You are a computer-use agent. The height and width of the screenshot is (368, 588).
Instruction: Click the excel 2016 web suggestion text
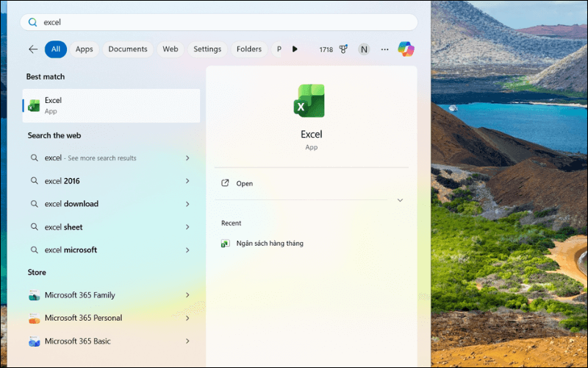(x=62, y=181)
